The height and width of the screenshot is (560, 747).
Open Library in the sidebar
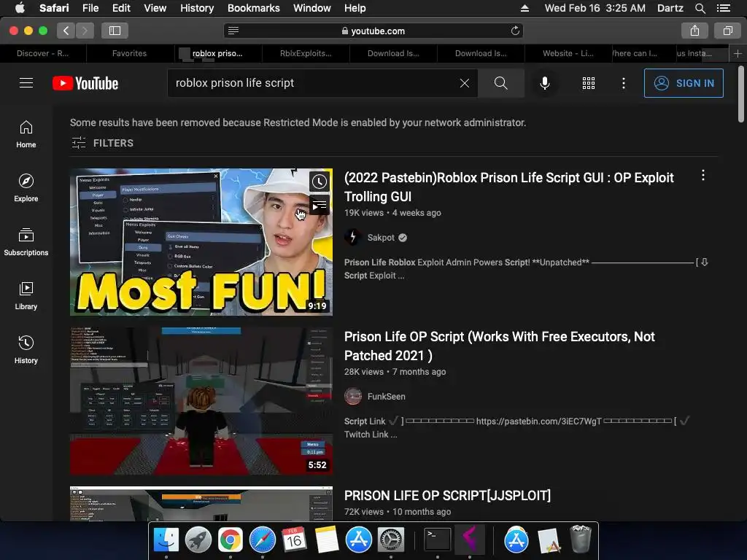pyautogui.click(x=26, y=296)
